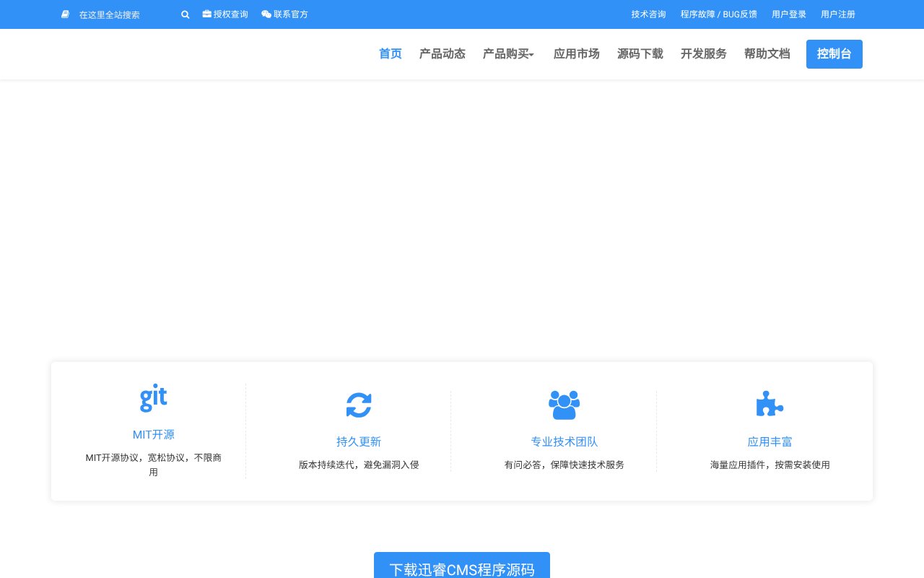This screenshot has width=924, height=578.
Task: Select the 首页 navigation item
Action: coord(391,54)
